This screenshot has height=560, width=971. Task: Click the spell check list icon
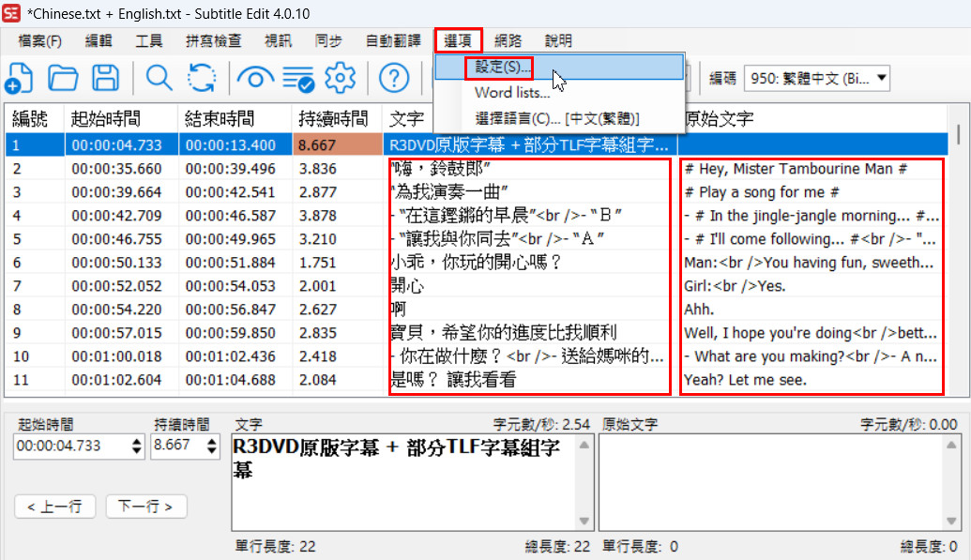(x=300, y=77)
